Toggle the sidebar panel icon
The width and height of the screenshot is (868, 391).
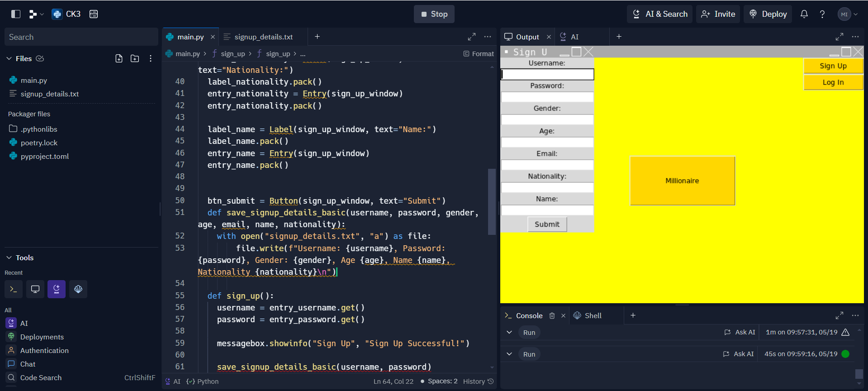(x=16, y=14)
